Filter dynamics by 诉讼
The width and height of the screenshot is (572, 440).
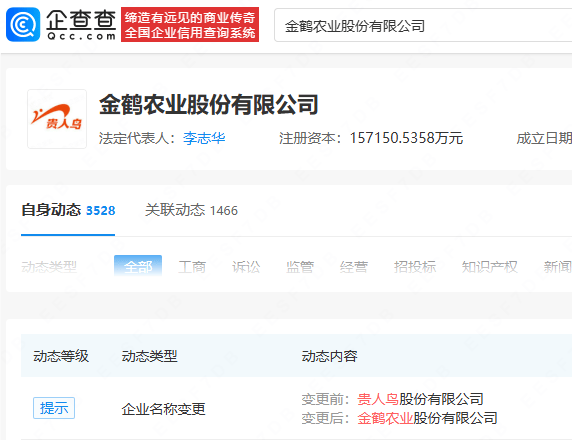(x=246, y=267)
